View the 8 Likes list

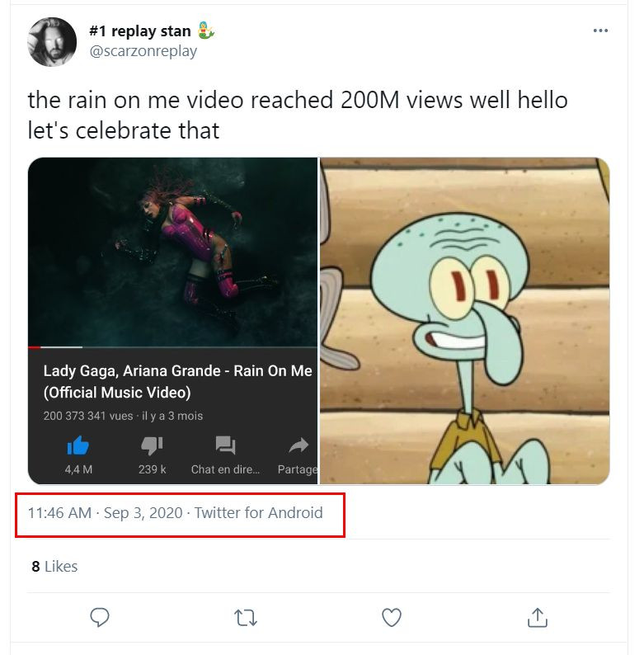(54, 566)
